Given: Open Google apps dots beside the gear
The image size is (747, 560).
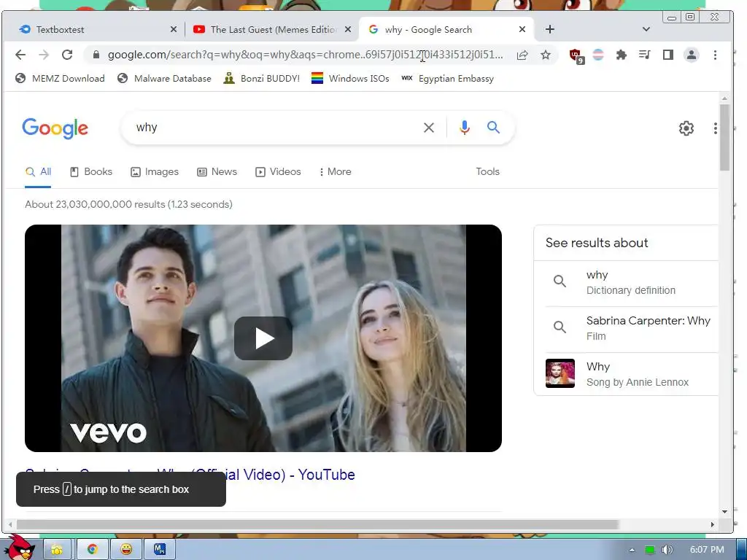Looking at the screenshot, I should tap(715, 128).
